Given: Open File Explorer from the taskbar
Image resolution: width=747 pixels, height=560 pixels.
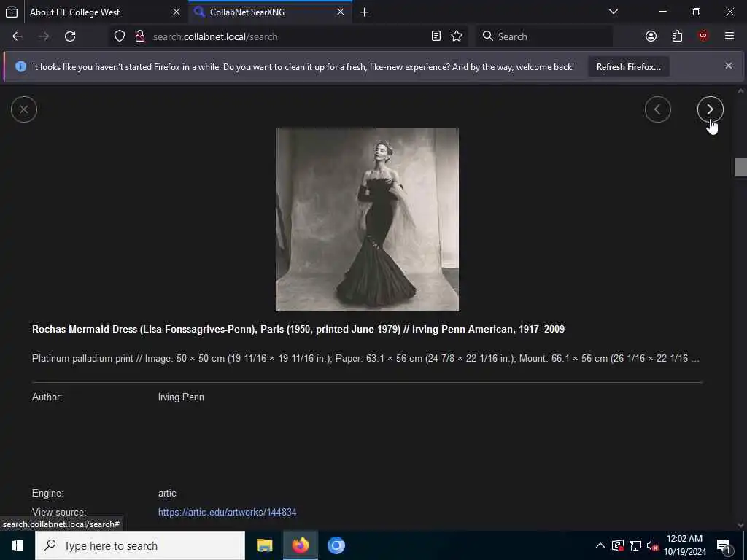Looking at the screenshot, I should (264, 545).
